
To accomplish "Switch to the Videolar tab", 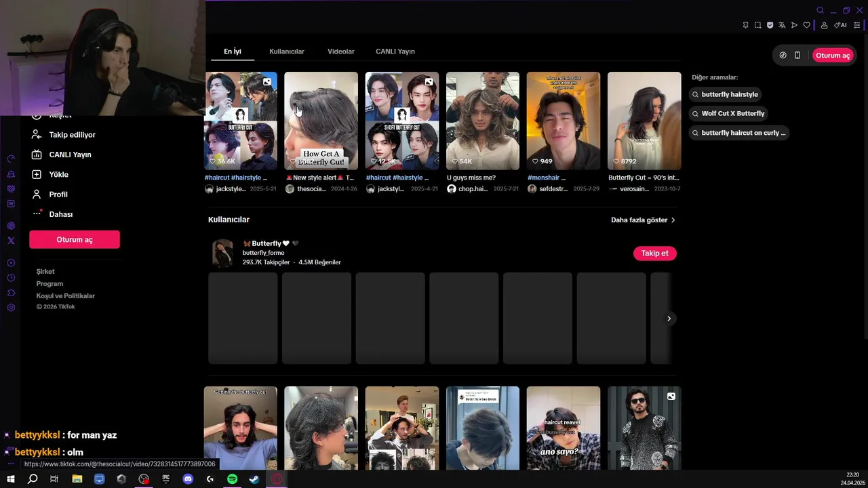I will point(340,52).
